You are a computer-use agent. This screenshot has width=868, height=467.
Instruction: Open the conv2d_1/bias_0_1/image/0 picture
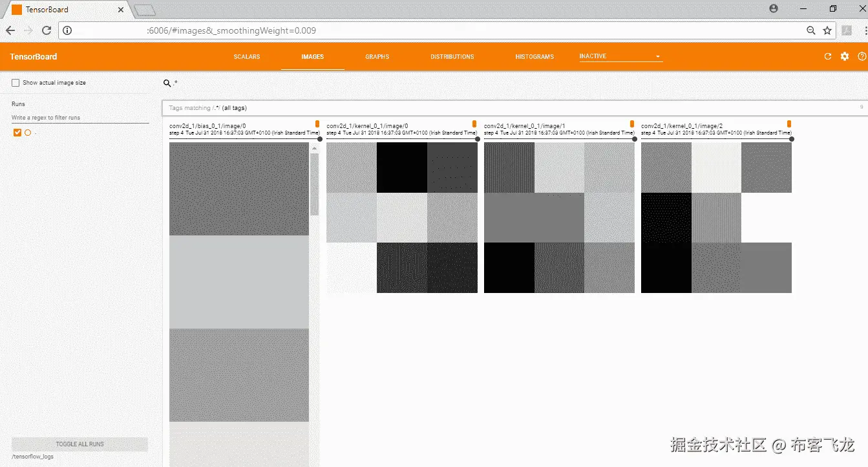click(x=239, y=304)
